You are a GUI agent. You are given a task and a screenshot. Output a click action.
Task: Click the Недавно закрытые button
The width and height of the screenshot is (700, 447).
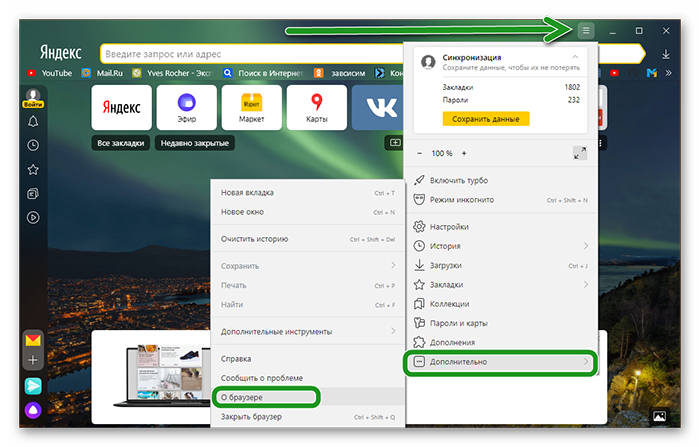click(195, 143)
